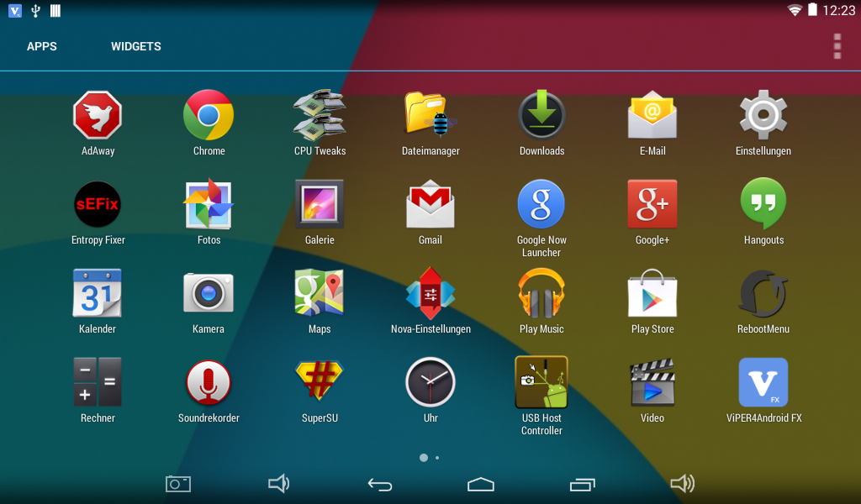Switch to the APPS tab
Image resolution: width=861 pixels, height=504 pixels.
click(42, 46)
